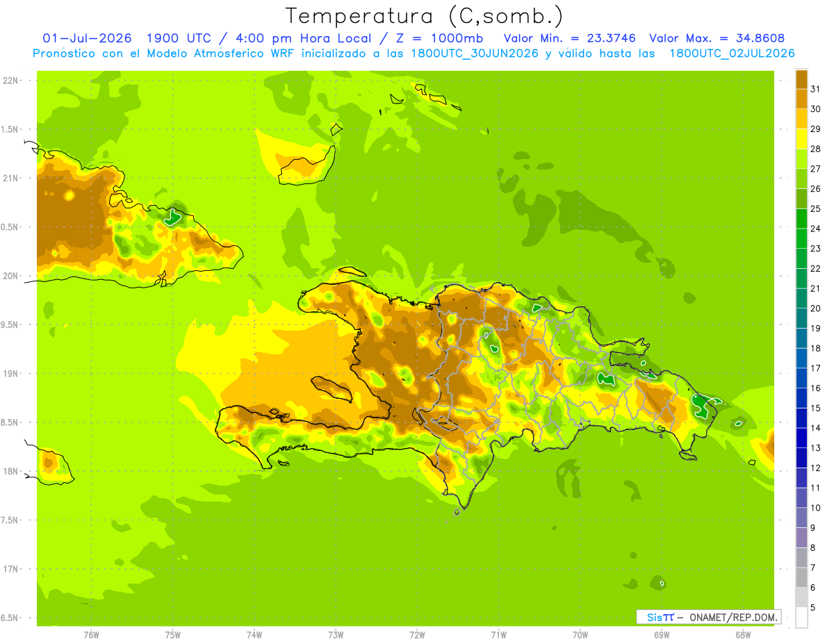This screenshot has width=834, height=644.
Task: Click the blue legend band between 15 and 16
Action: [x=801, y=398]
